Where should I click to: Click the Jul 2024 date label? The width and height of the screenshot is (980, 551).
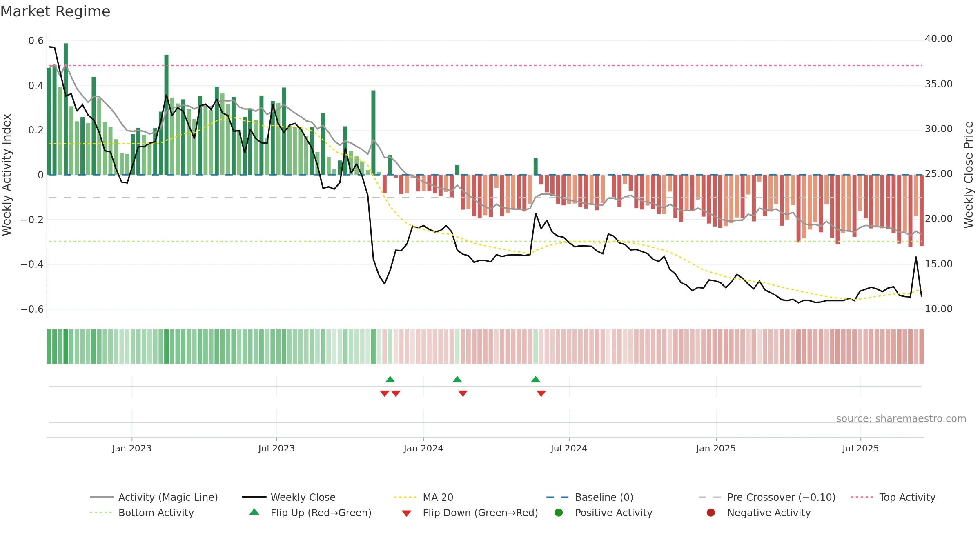click(x=569, y=449)
